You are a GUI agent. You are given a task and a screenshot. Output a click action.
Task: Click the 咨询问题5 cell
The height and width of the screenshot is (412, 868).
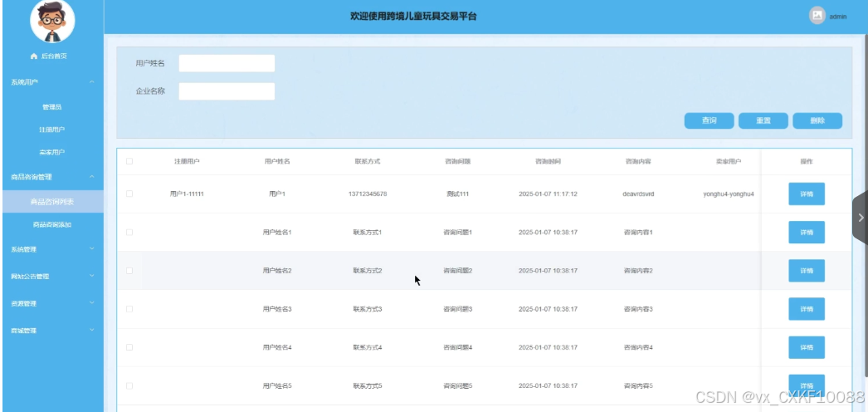(x=458, y=385)
